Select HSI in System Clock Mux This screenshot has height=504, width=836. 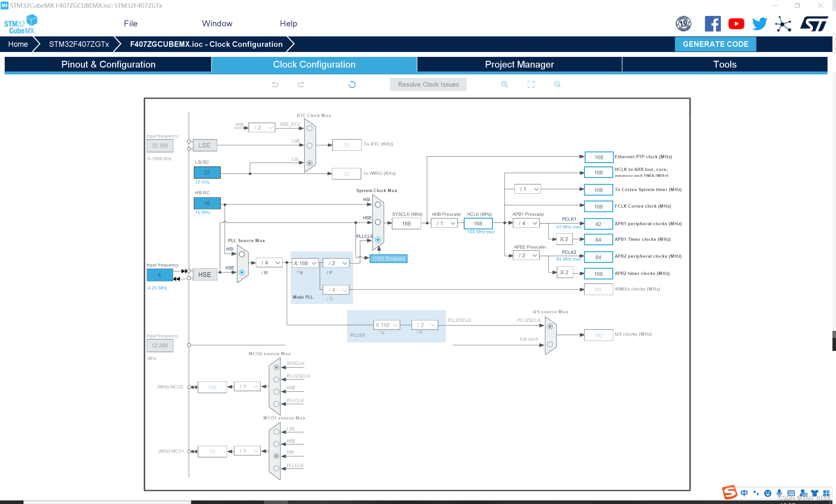tap(378, 204)
